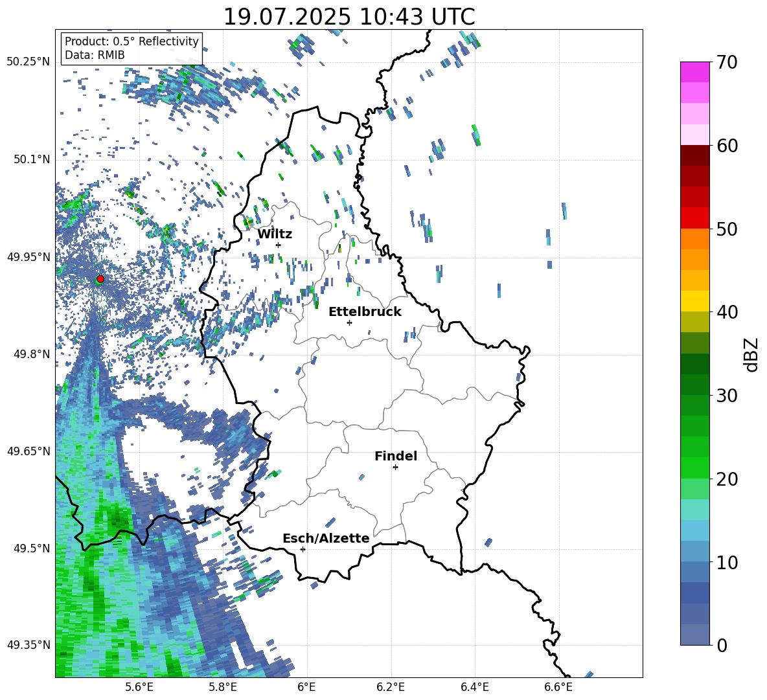The width and height of the screenshot is (767, 700).
Task: Click the 5.8°E longitude label
Action: [223, 687]
